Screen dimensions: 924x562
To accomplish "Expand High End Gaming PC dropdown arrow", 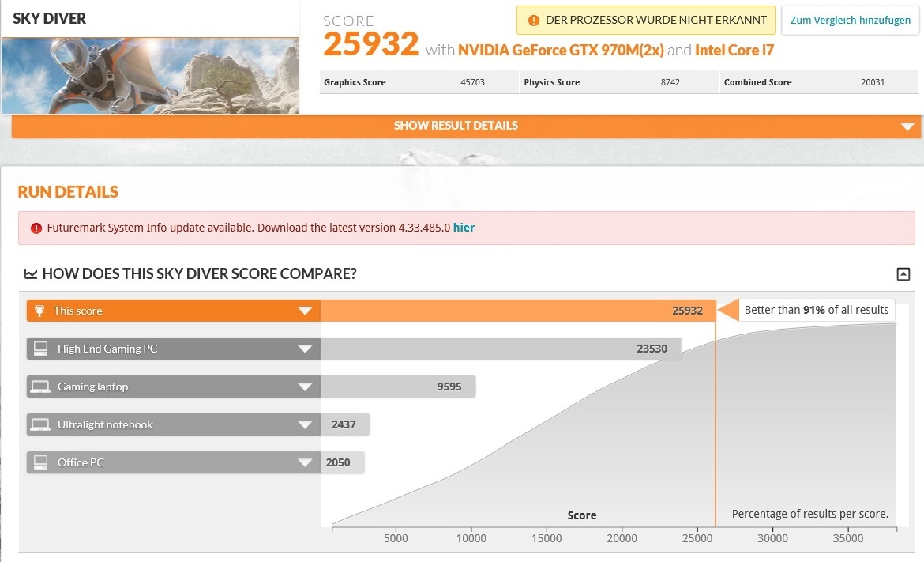I will (x=305, y=349).
